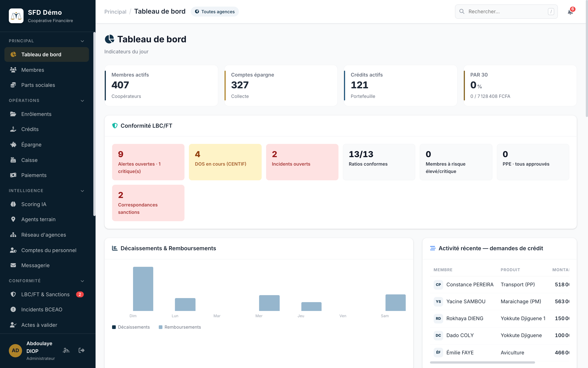Go to Comptes du personnel

(47, 250)
